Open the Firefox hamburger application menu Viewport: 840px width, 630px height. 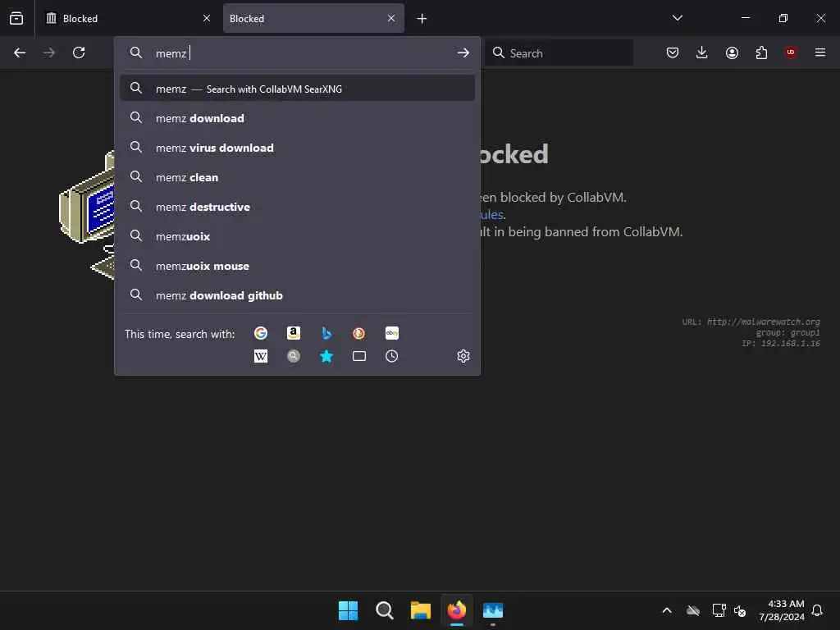[x=820, y=52]
